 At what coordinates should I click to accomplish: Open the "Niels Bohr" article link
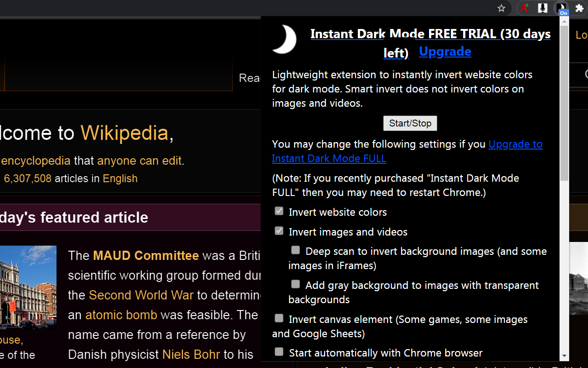[191, 354]
